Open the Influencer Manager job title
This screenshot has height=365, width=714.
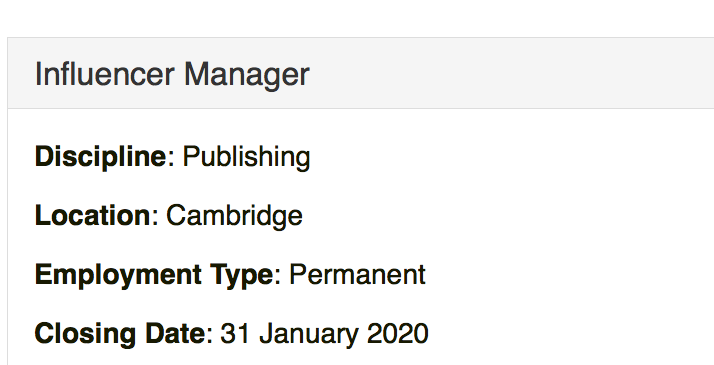coord(172,74)
